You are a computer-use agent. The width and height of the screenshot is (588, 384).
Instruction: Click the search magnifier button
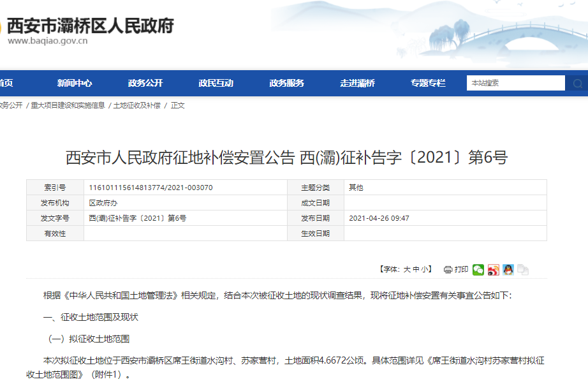pyautogui.click(x=577, y=84)
